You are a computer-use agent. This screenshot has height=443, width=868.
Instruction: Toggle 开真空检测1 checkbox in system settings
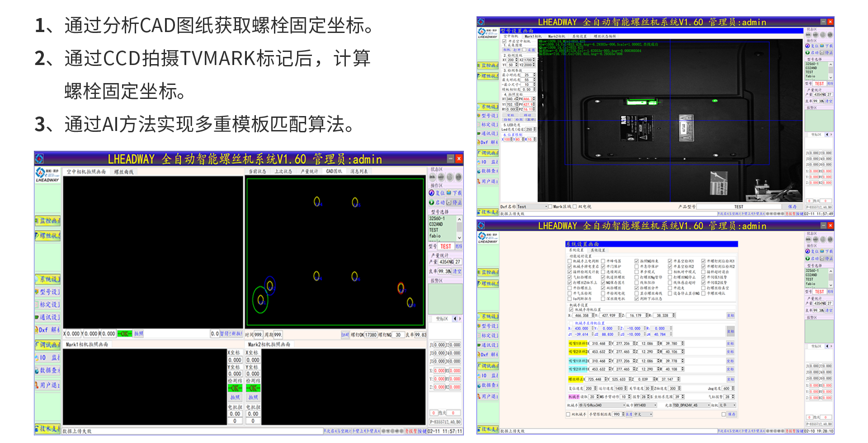(670, 261)
